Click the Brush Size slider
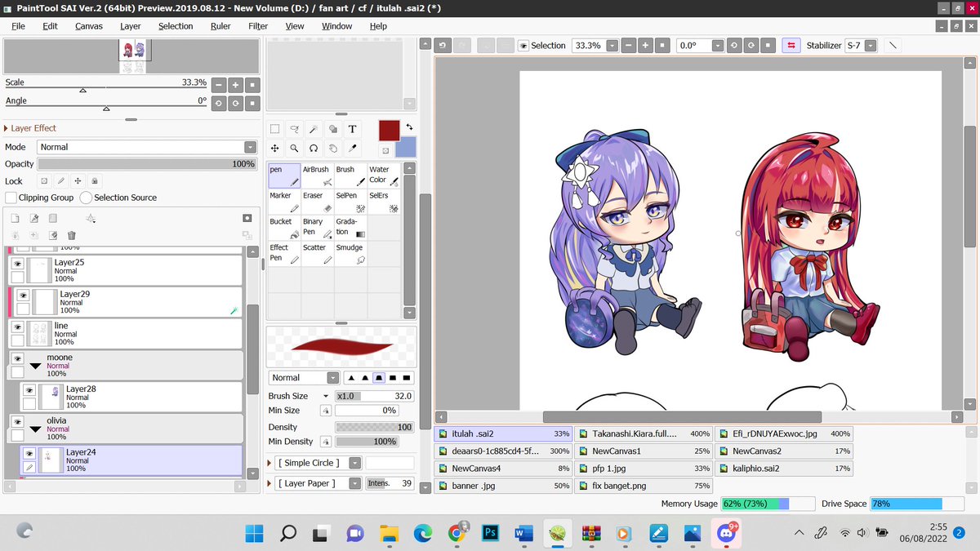This screenshot has width=980, height=551. (374, 396)
